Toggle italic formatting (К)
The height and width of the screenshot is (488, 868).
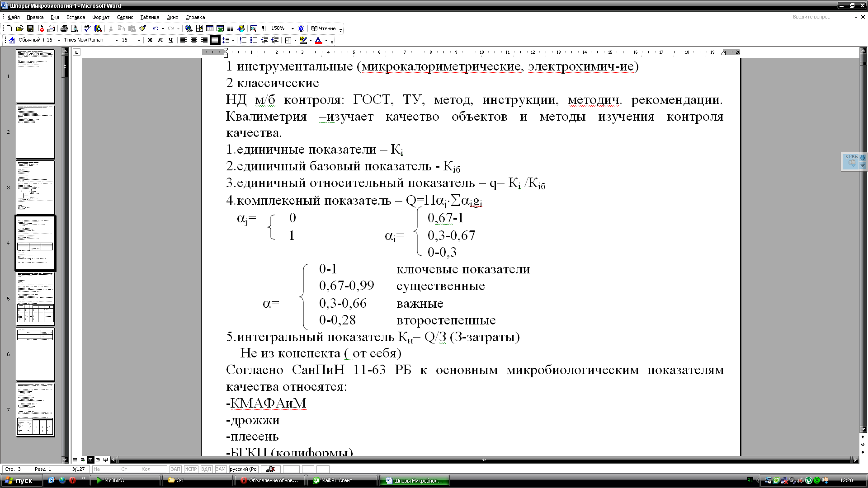tap(160, 40)
